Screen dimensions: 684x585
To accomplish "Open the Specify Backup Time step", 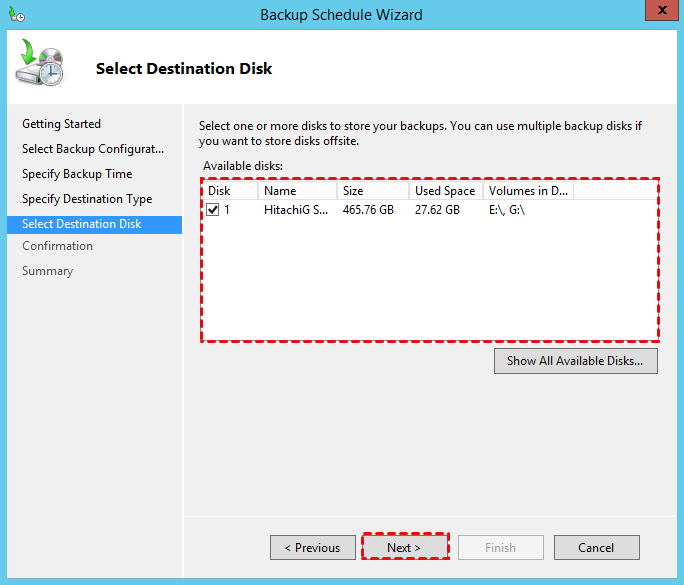I will point(77,174).
